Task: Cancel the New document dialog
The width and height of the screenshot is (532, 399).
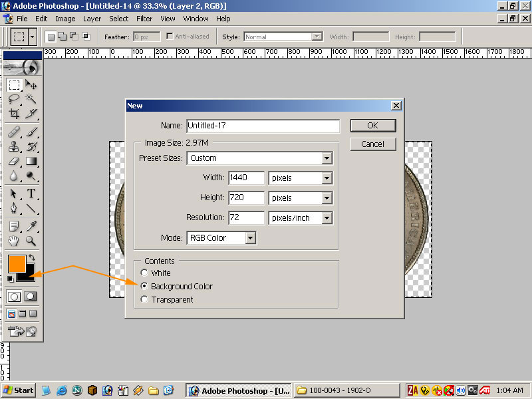Action: tap(372, 144)
